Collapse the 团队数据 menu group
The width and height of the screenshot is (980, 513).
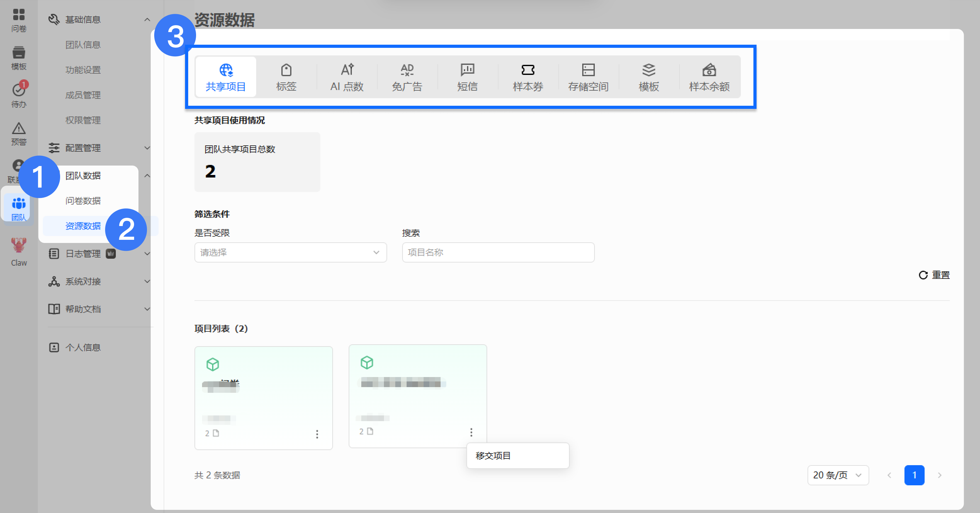tap(147, 175)
